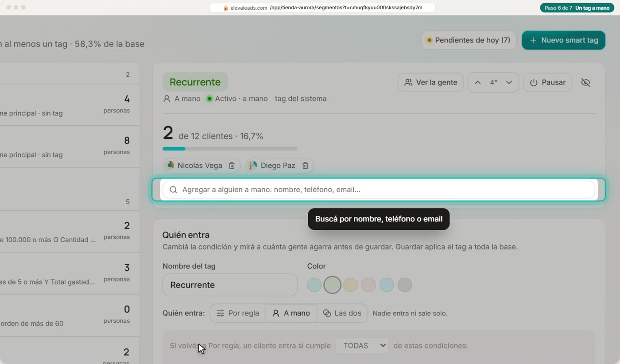Click the green Recurrente tag label
The width and height of the screenshot is (620, 364).
tap(195, 82)
